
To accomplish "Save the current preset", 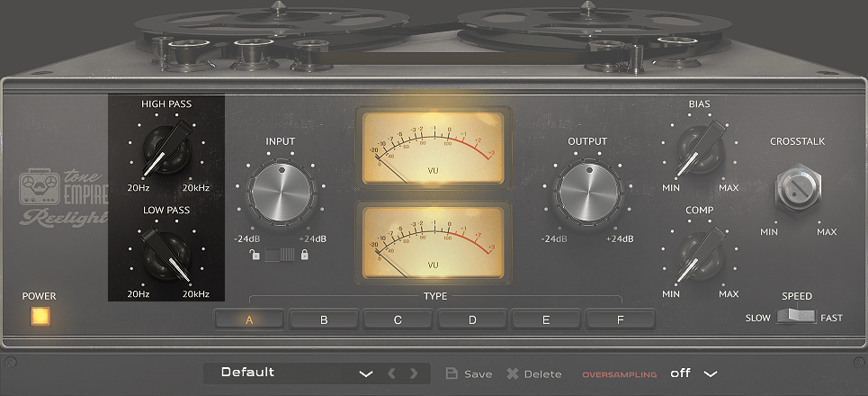I will point(469,373).
